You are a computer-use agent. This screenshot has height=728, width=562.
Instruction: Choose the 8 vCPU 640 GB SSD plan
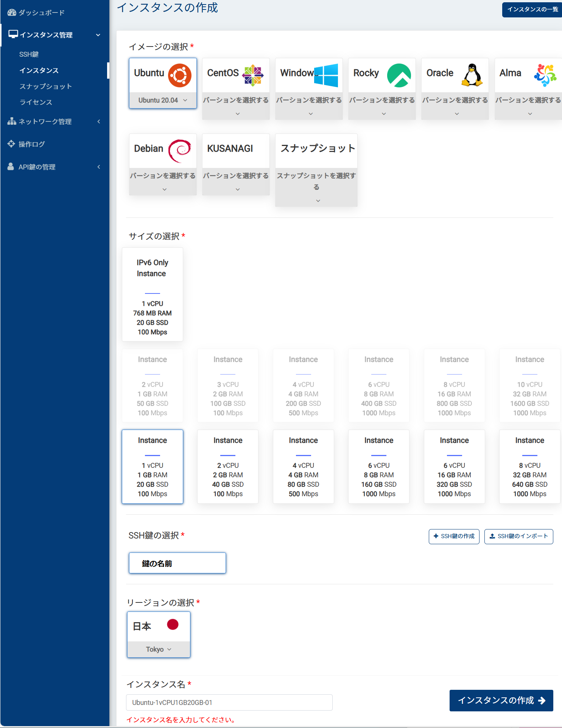tap(529, 467)
